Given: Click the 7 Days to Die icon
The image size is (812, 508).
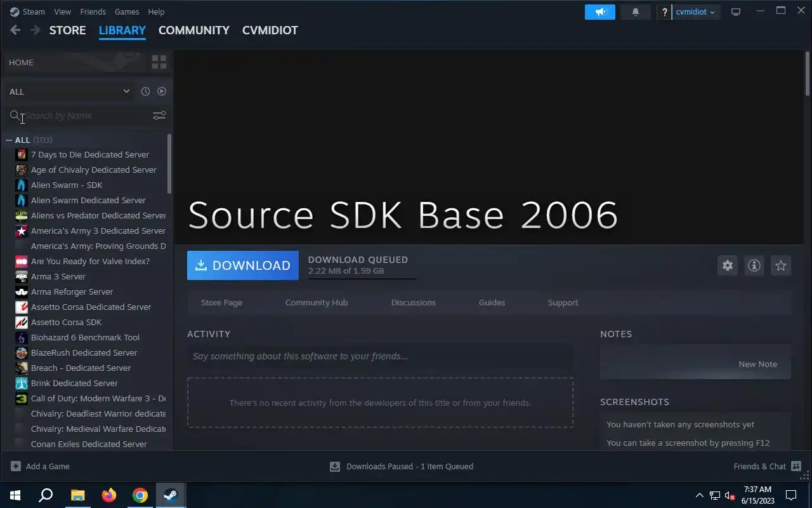Looking at the screenshot, I should coord(21,154).
